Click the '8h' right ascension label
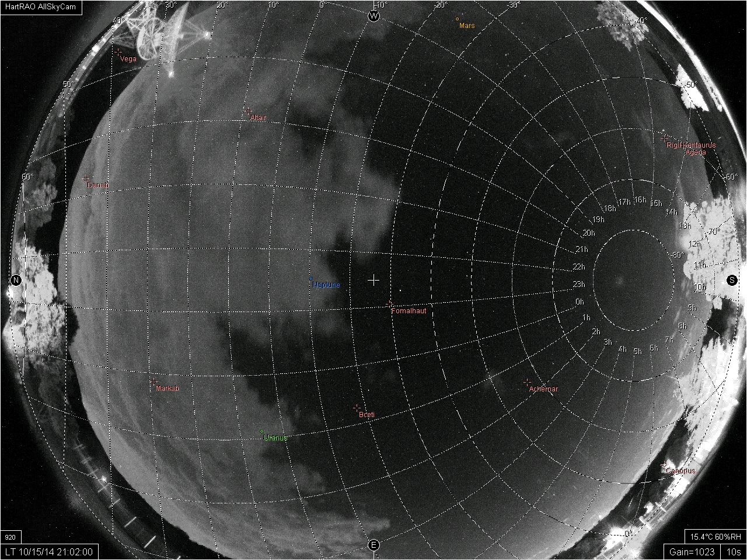The image size is (747, 560). (683, 327)
